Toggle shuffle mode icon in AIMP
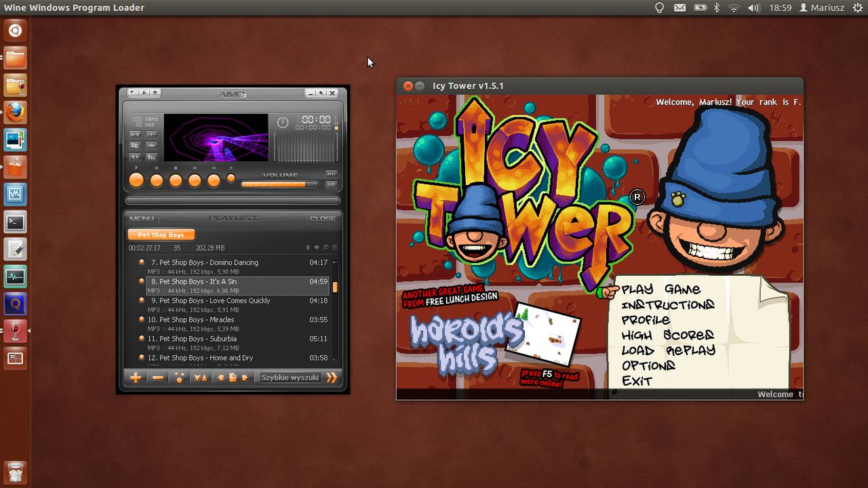 [135, 145]
